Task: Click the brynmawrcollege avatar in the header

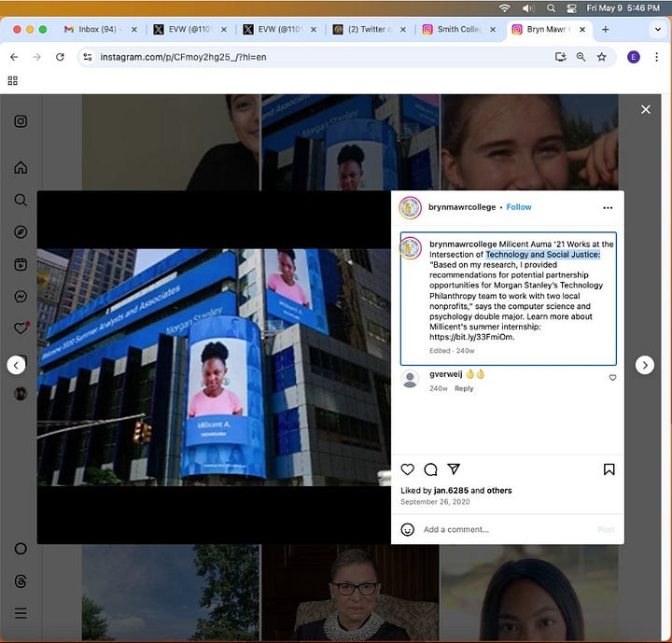Action: 410,208
